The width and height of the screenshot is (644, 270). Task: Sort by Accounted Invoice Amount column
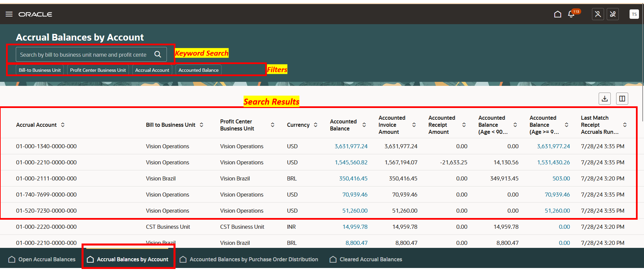tap(414, 125)
